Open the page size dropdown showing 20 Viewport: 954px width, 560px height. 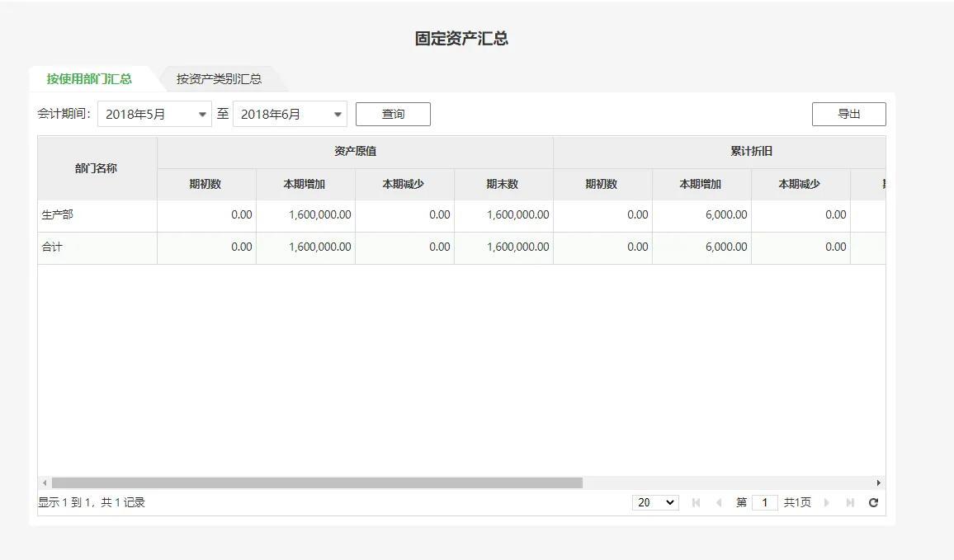pos(654,501)
